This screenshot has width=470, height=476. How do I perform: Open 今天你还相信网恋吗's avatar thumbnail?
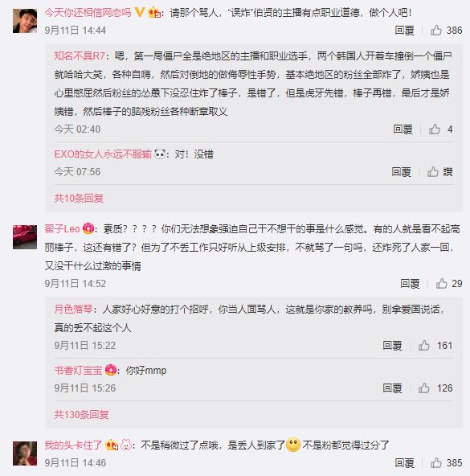tap(25, 21)
